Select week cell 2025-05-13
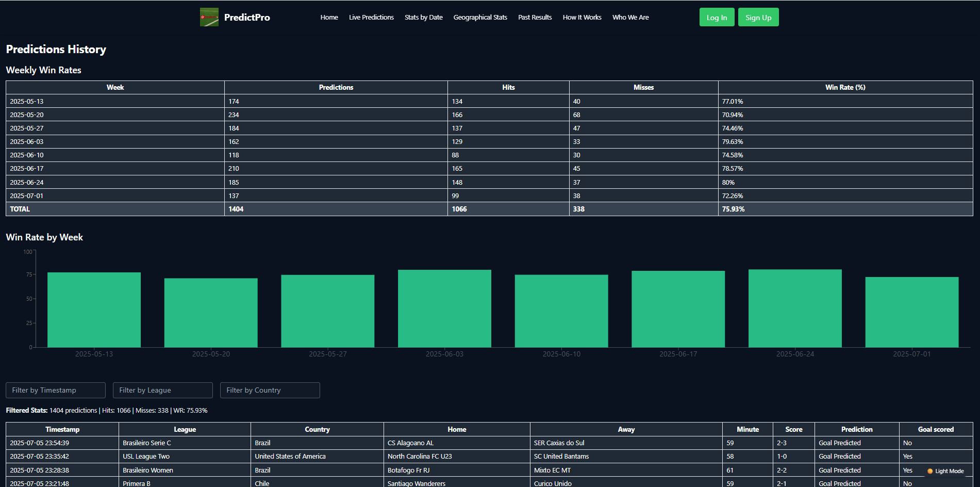Viewport: 980px width, 487px height. point(115,101)
